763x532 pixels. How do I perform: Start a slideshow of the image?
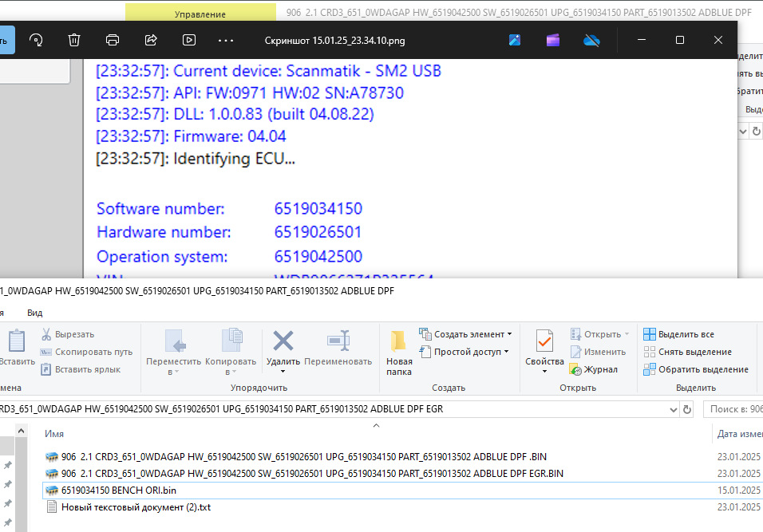187,40
